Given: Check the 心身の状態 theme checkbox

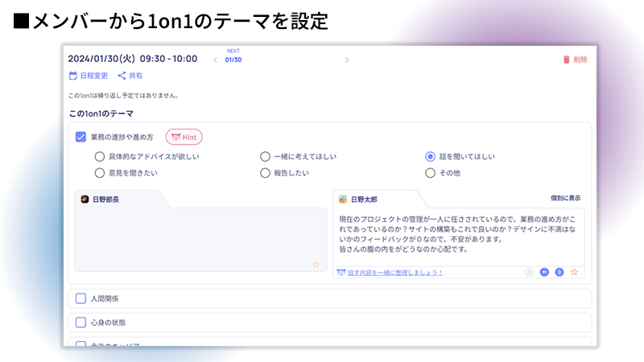Looking at the screenshot, I should click(x=80, y=323).
